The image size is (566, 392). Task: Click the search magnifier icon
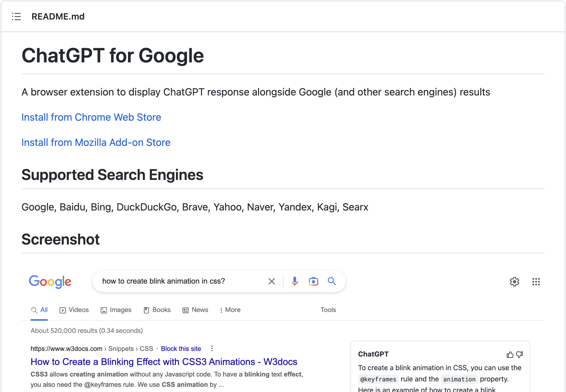pos(332,281)
